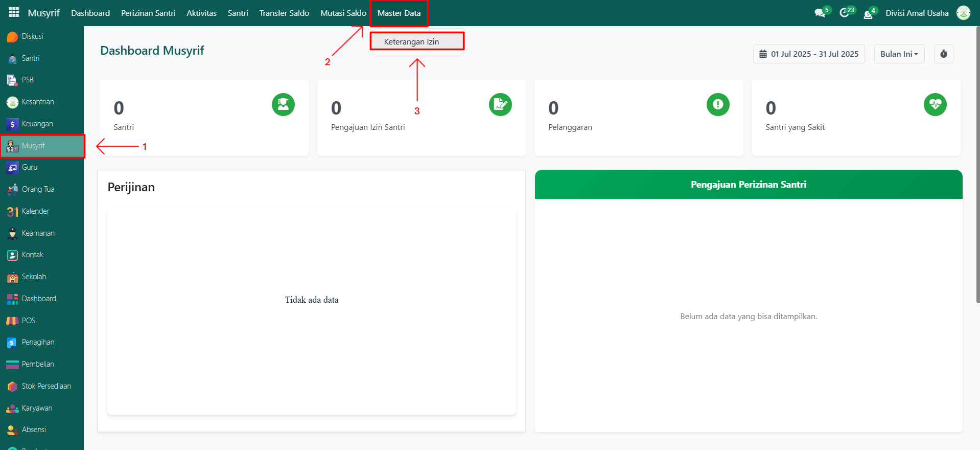The height and width of the screenshot is (450, 980).
Task: Open Divisi Amal Usaha user menu
Action: point(917,13)
